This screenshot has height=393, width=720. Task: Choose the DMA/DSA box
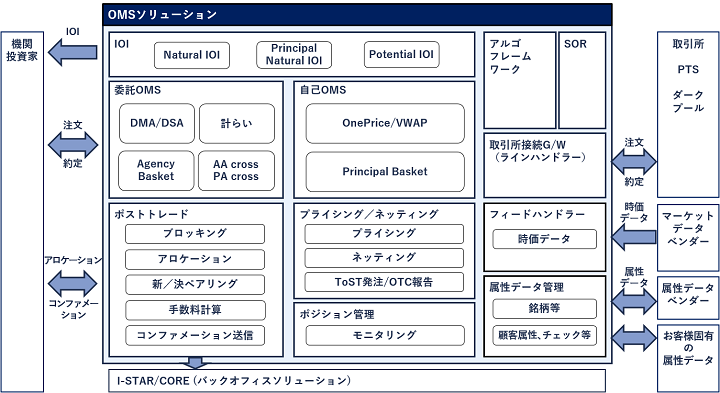coord(157,123)
